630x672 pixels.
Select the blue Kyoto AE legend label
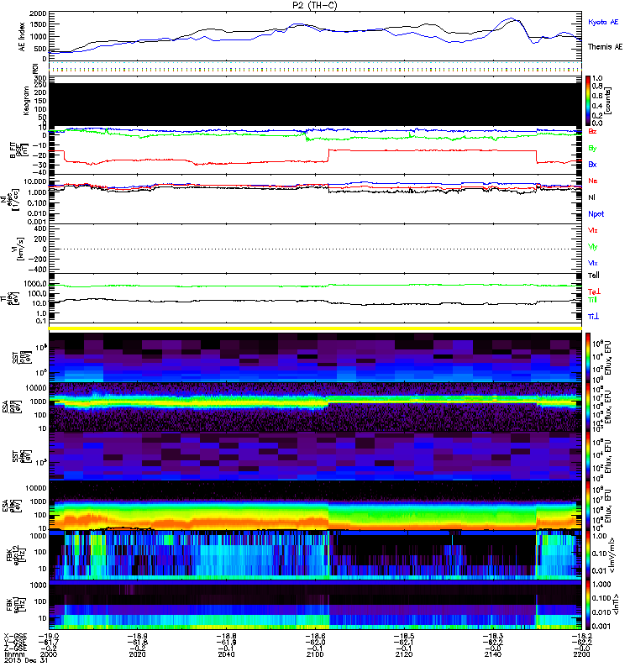click(x=603, y=22)
